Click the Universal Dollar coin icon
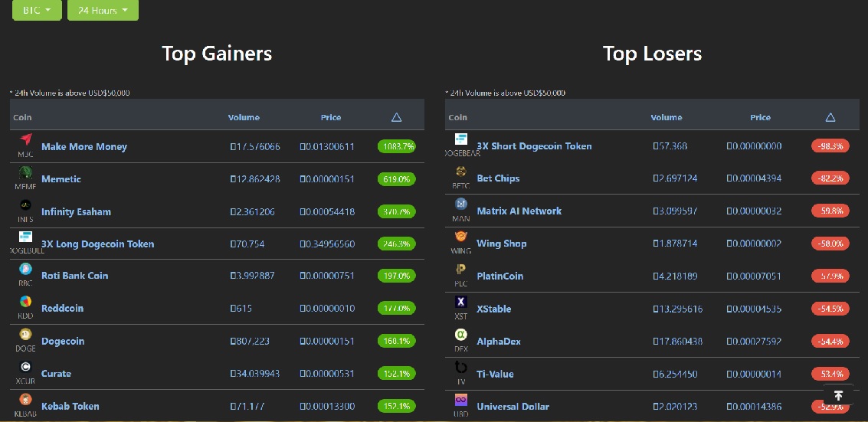The height and width of the screenshot is (422, 868). pyautogui.click(x=460, y=399)
